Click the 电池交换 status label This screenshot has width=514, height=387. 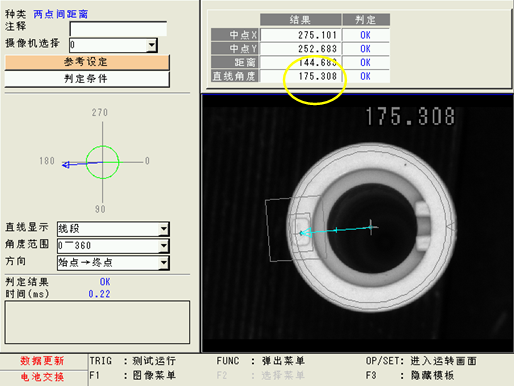[x=42, y=377]
